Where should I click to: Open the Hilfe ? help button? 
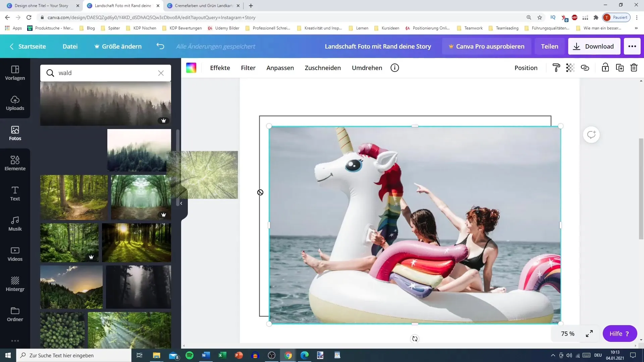click(x=620, y=334)
